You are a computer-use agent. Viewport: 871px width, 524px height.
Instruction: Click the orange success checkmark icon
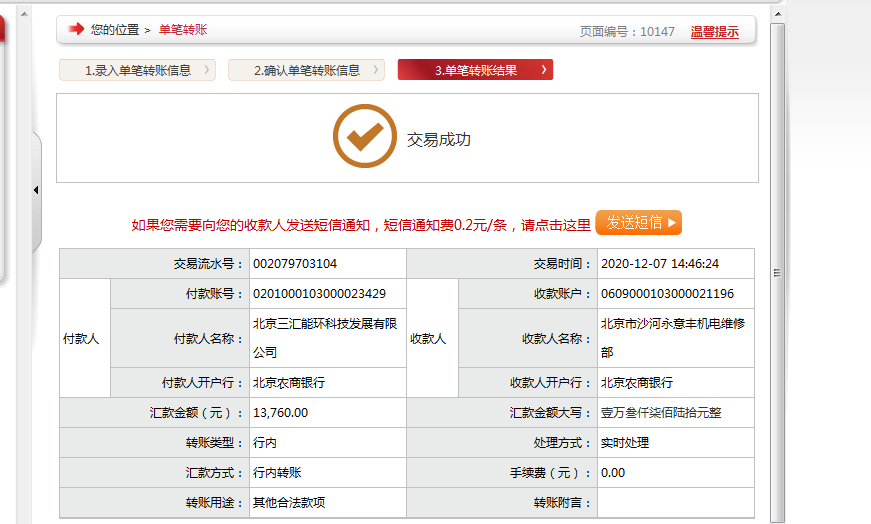(365, 136)
